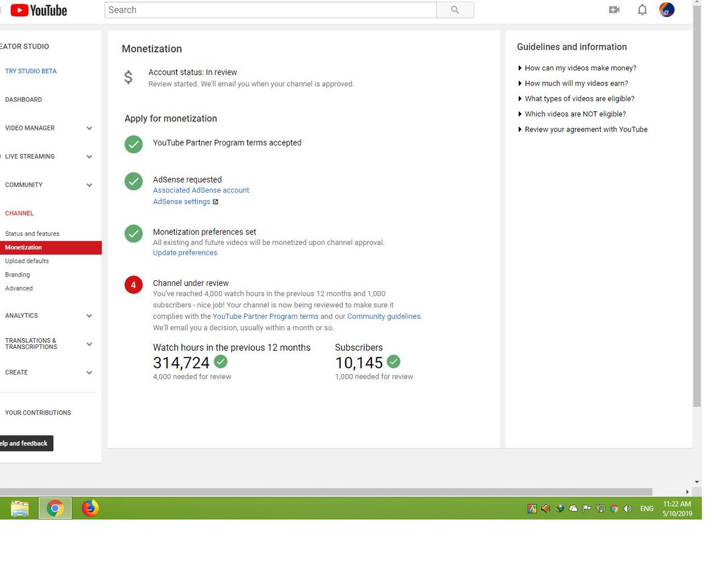The height and width of the screenshot is (582, 728).
Task: Open the Dashboard menu item
Action: (x=24, y=99)
